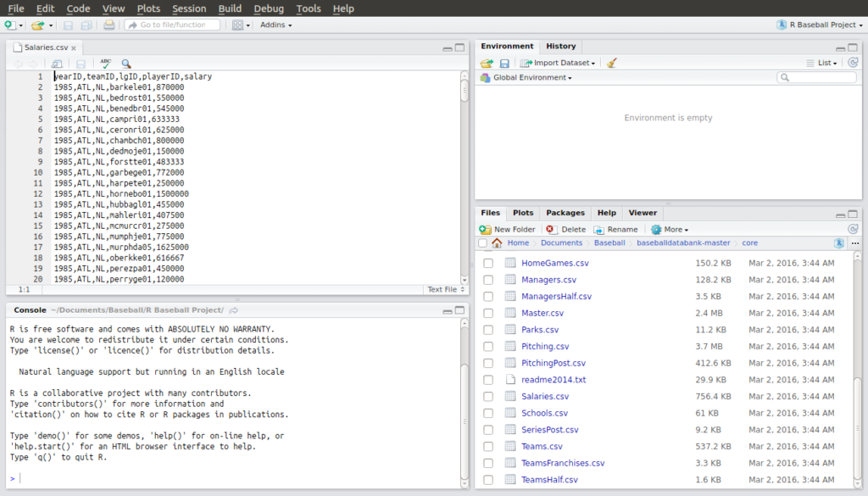The image size is (868, 496).
Task: Click the spell check ABC icon
Action: tap(105, 63)
